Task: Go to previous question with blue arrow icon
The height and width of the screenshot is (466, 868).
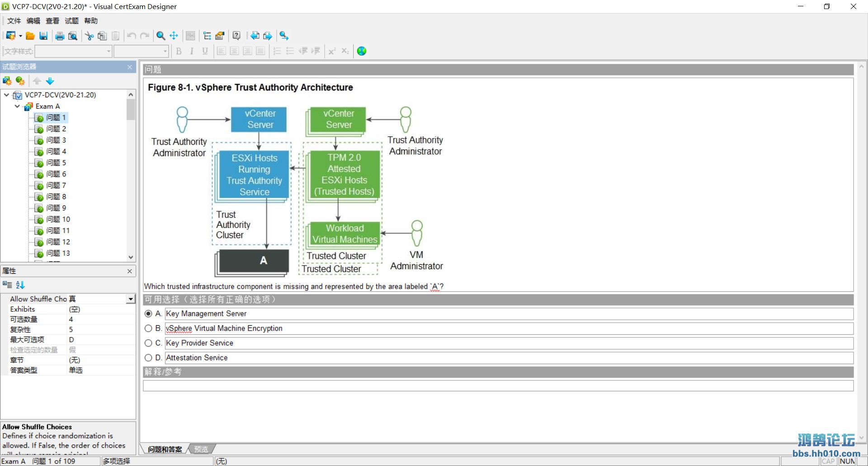Action: [x=255, y=36]
